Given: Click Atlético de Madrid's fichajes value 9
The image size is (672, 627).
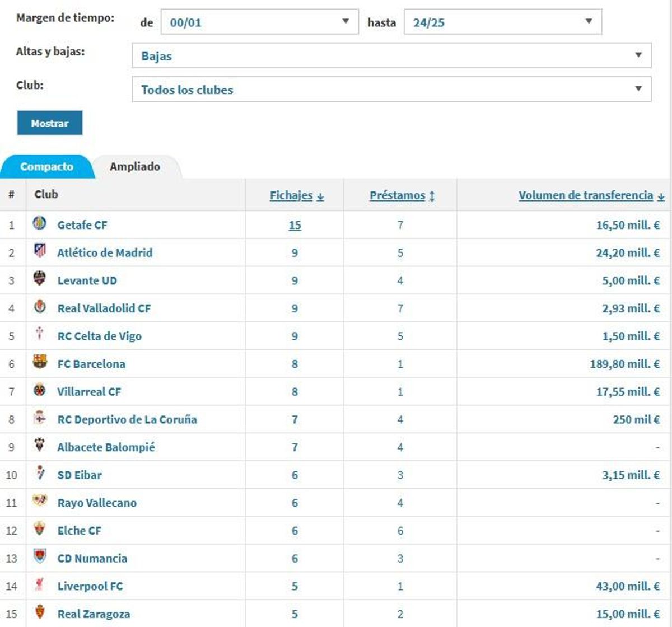Looking at the screenshot, I should point(295,252).
